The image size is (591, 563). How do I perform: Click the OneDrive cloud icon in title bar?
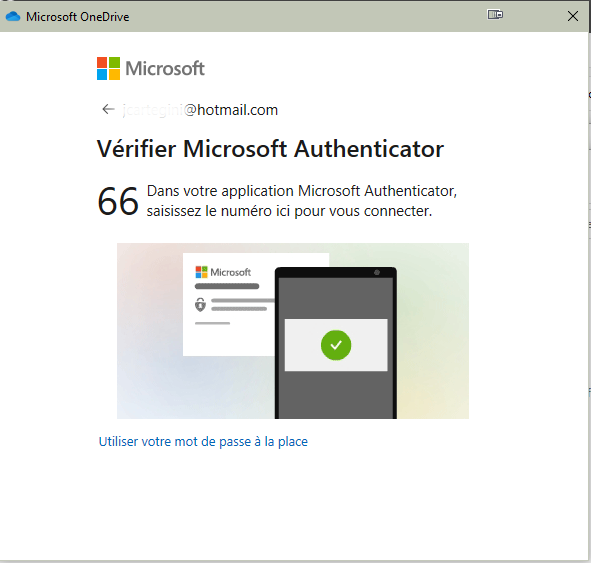click(x=13, y=17)
